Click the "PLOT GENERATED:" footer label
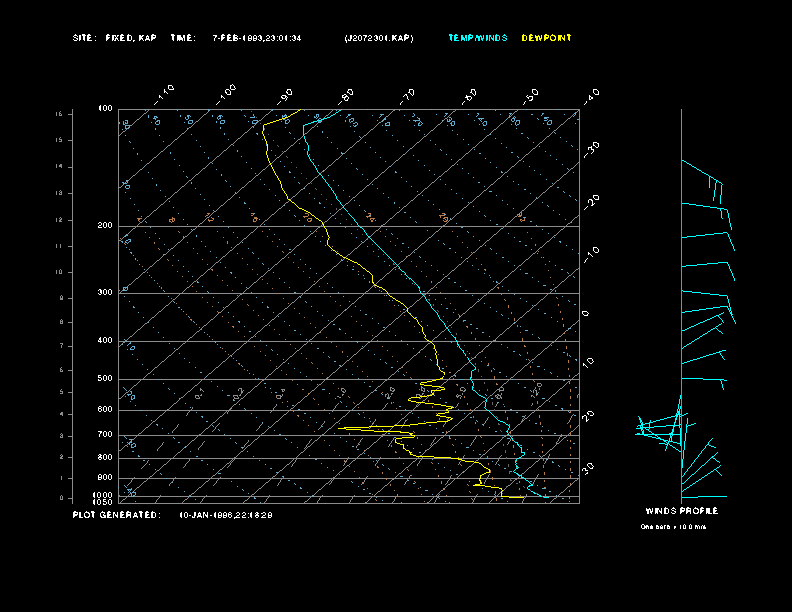This screenshot has height=612, width=792. pyautogui.click(x=117, y=515)
